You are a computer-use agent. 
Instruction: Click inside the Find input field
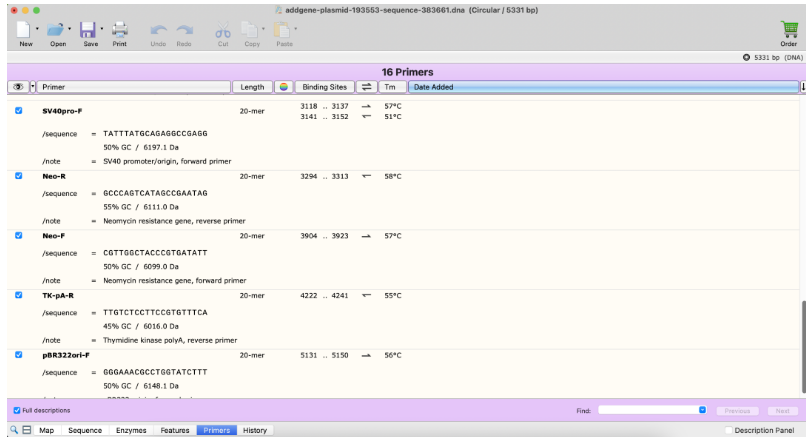(649, 410)
